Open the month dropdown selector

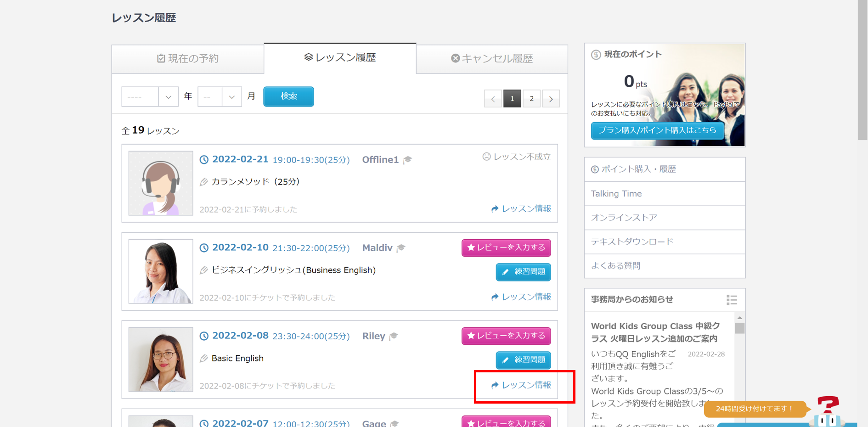point(220,97)
